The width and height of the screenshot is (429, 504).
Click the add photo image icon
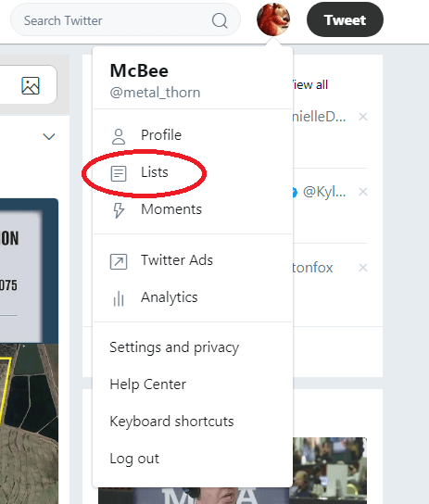pyautogui.click(x=31, y=85)
